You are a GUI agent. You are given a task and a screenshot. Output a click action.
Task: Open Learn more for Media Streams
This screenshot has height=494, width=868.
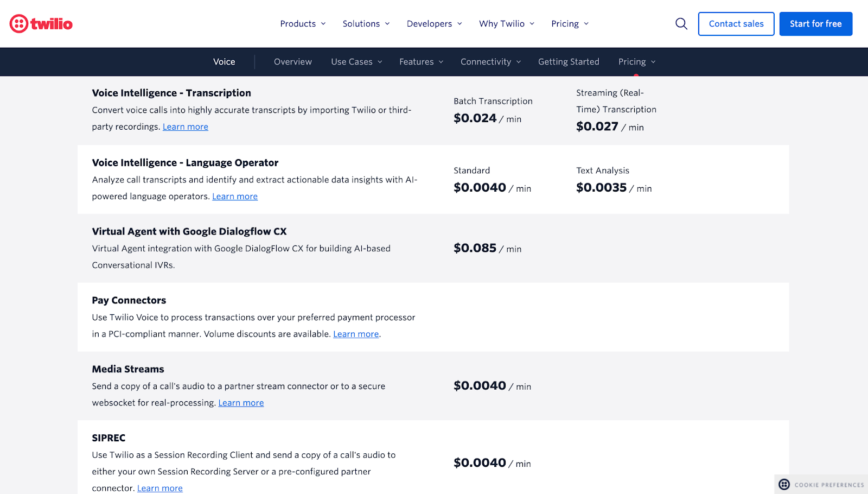pyautogui.click(x=241, y=403)
